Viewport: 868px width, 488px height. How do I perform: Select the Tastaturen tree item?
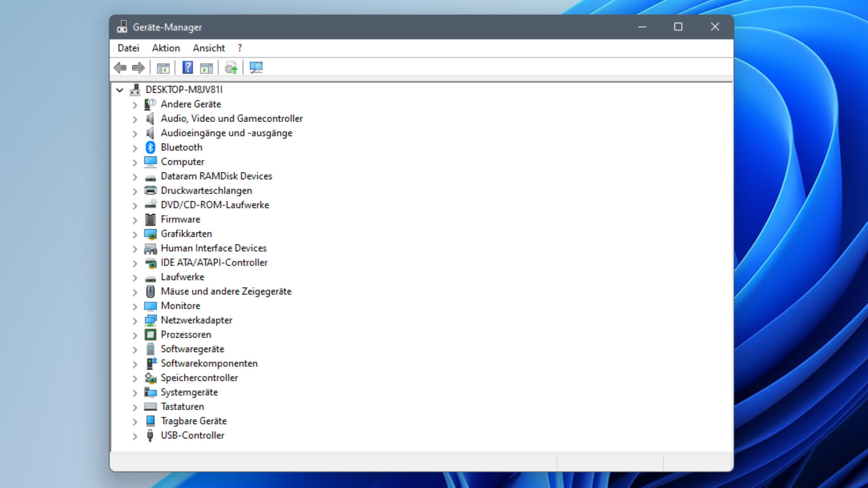click(x=182, y=406)
